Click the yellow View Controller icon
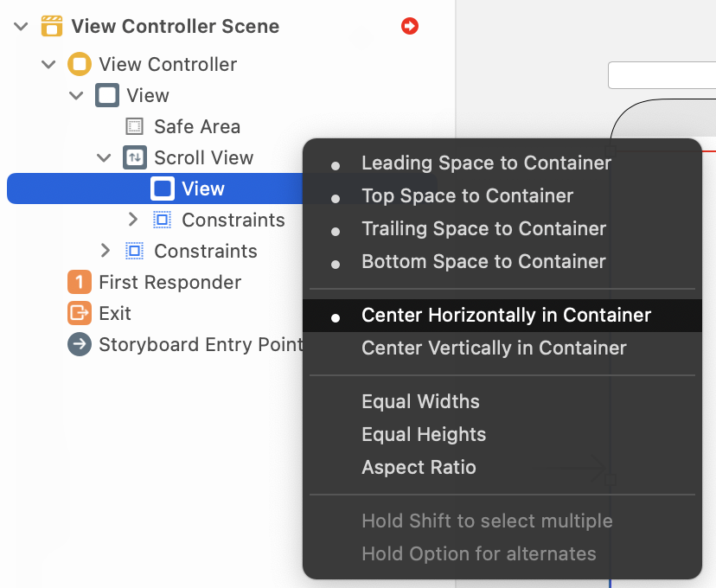716x588 pixels. tap(80, 64)
